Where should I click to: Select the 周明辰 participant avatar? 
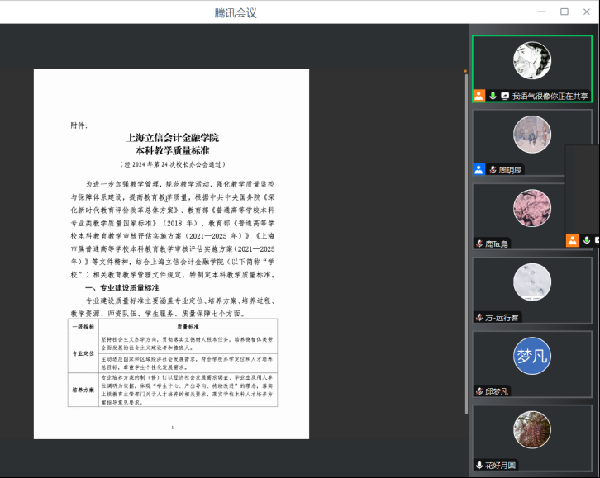pyautogui.click(x=531, y=135)
